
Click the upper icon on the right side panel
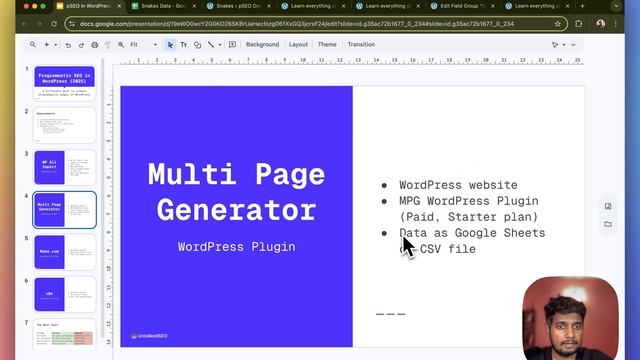tap(608, 206)
